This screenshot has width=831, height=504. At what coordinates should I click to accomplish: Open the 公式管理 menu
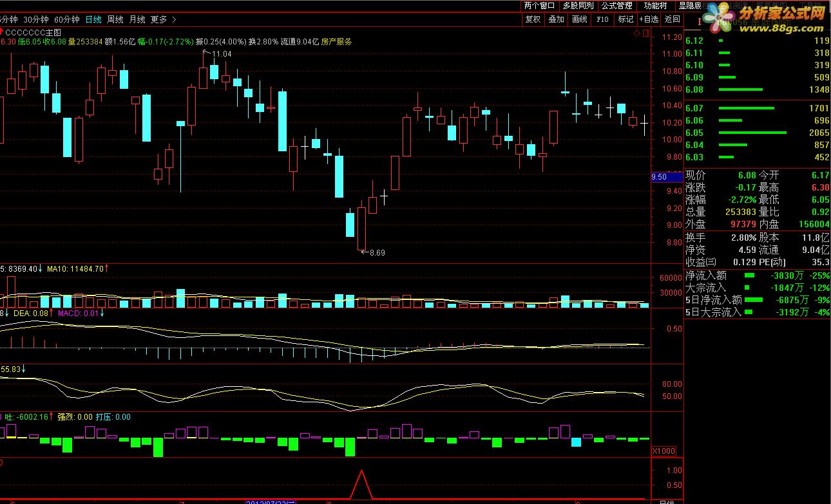pos(616,6)
